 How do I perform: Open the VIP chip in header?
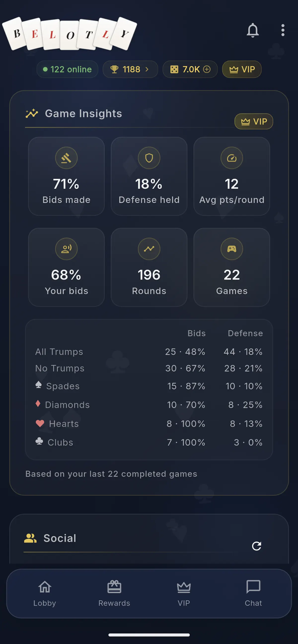(x=242, y=69)
